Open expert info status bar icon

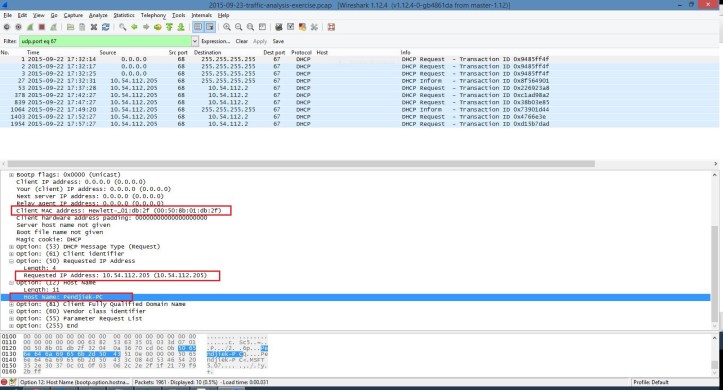point(4,382)
